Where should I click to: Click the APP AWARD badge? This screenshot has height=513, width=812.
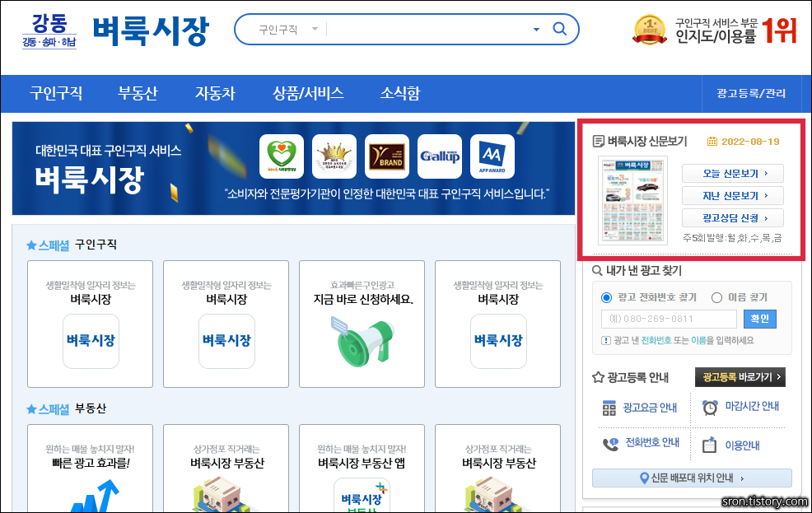(x=492, y=156)
